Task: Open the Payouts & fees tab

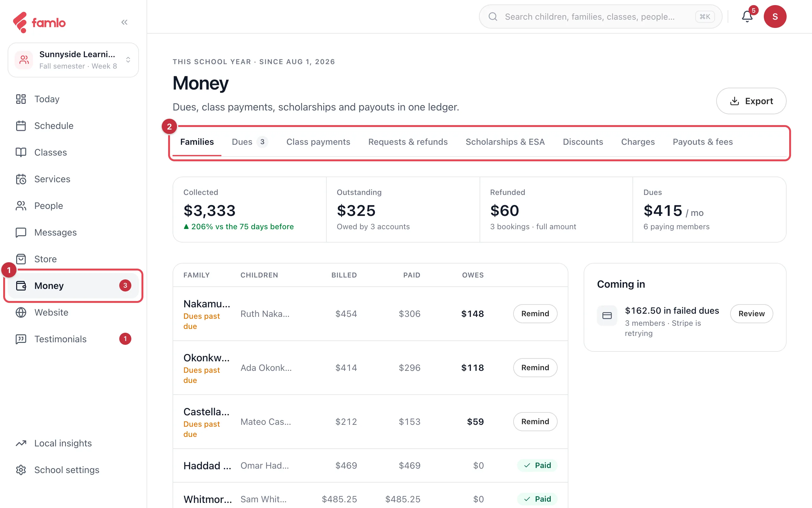Action: [x=703, y=142]
